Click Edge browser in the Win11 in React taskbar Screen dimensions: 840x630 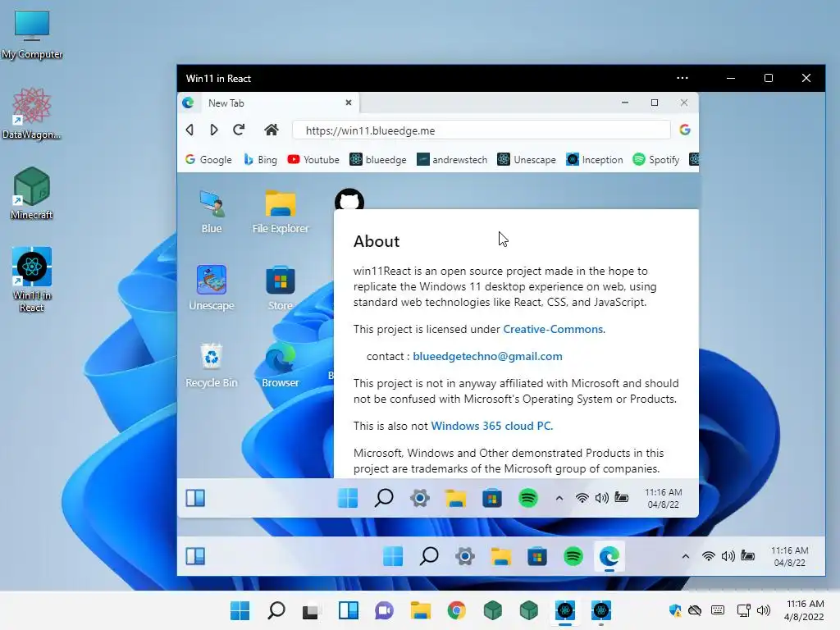tap(609, 557)
